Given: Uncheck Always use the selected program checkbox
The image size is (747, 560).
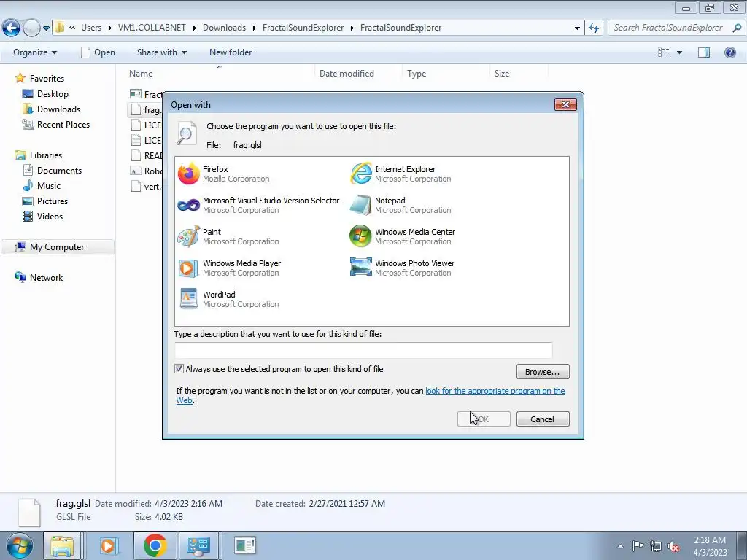Looking at the screenshot, I should point(179,368).
